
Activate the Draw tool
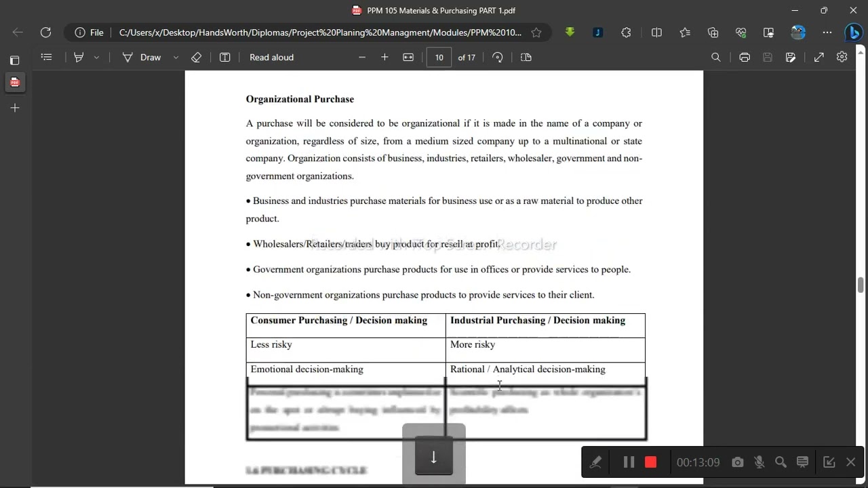[142, 57]
